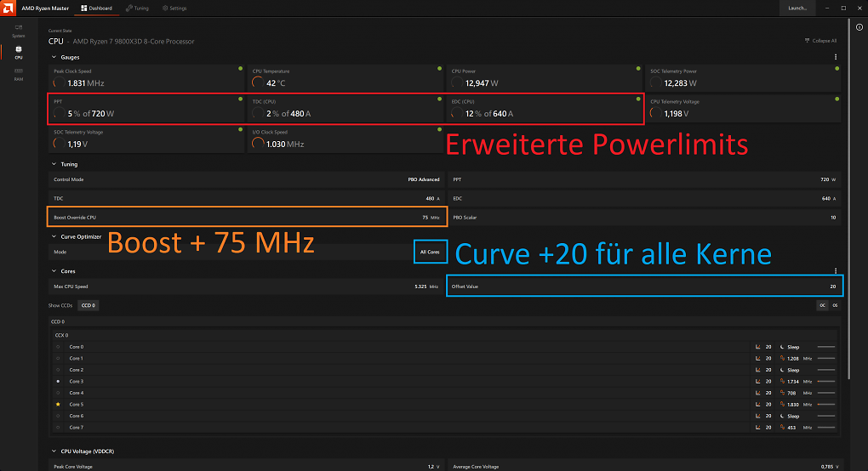Click the SOC Telemetry Power gauge dial

click(655, 83)
